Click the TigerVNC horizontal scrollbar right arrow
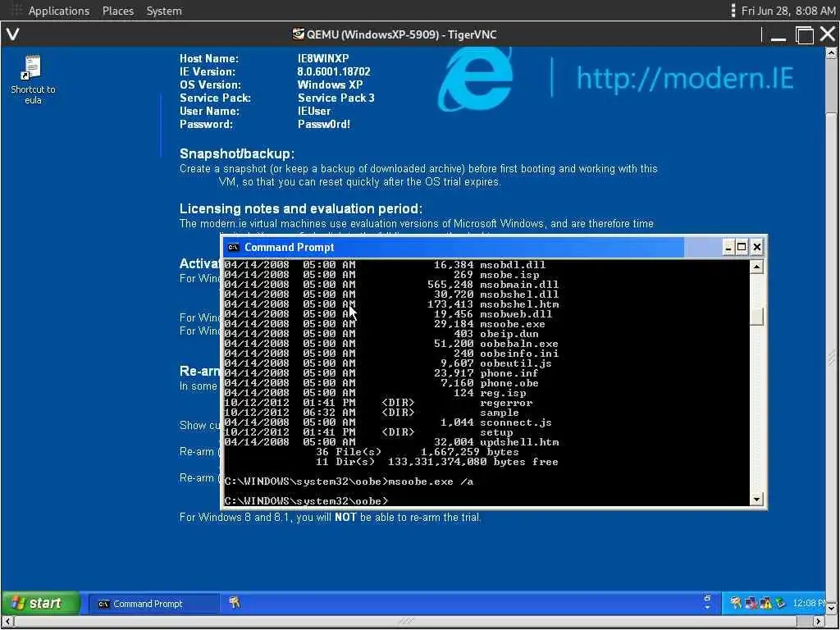Viewport: 840px width, 630px height. click(x=818, y=622)
